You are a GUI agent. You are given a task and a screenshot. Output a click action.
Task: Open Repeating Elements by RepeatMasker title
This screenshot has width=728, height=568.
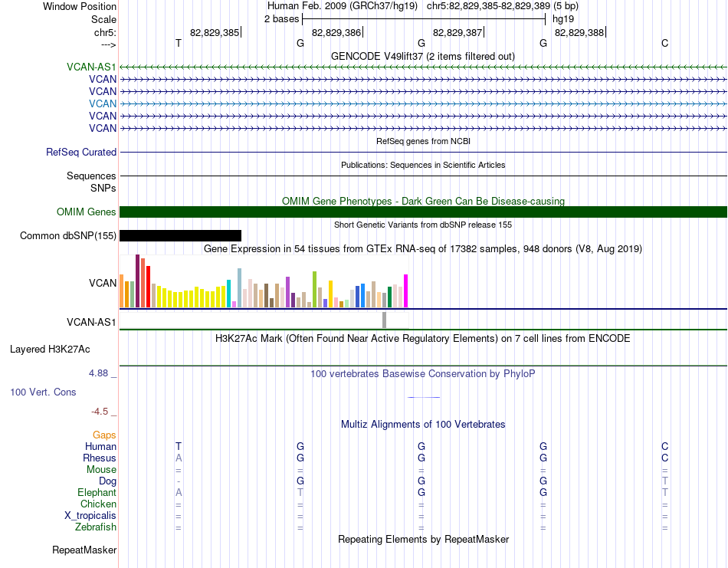click(423, 539)
